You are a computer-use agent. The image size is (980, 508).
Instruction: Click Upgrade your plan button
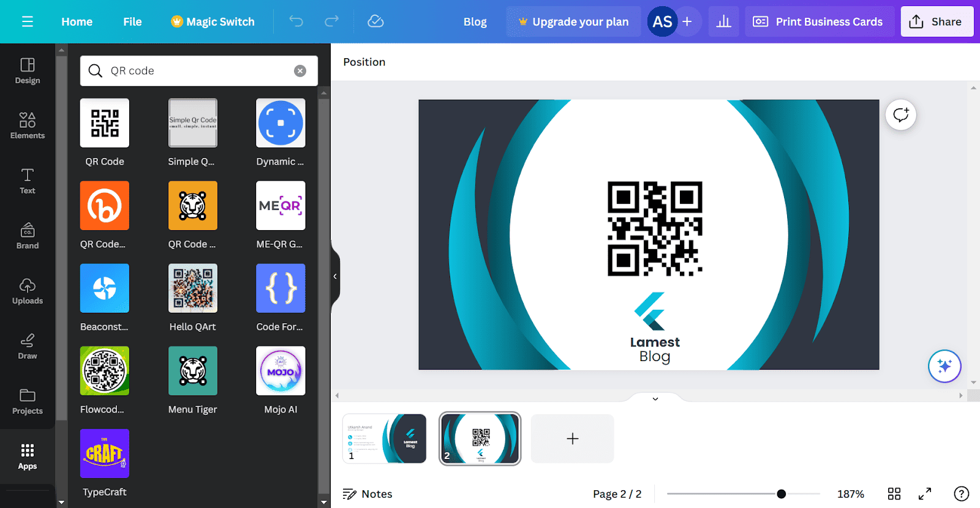pos(573,21)
